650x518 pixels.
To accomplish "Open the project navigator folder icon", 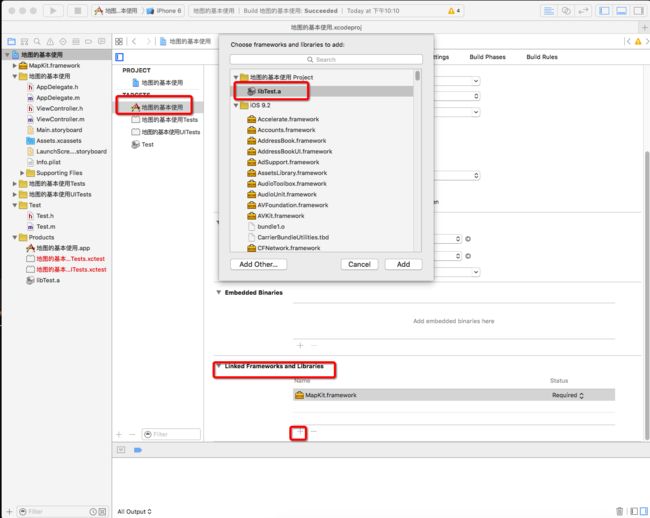I will pyautogui.click(x=12, y=41).
